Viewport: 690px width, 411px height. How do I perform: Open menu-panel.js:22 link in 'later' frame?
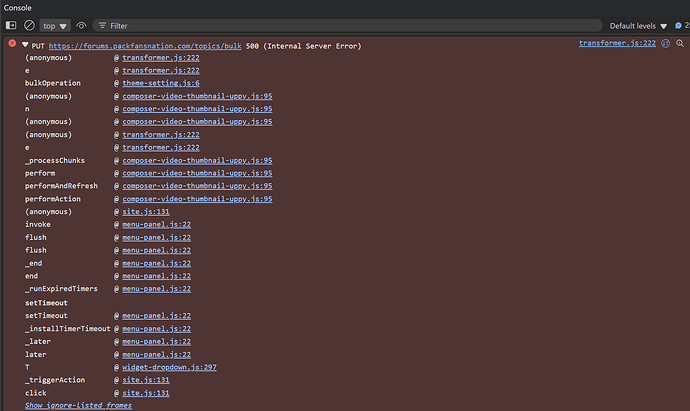click(x=156, y=354)
